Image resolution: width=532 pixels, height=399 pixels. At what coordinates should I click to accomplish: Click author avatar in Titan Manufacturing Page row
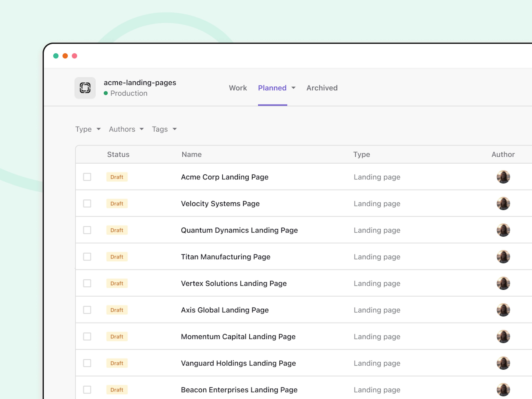pos(503,257)
